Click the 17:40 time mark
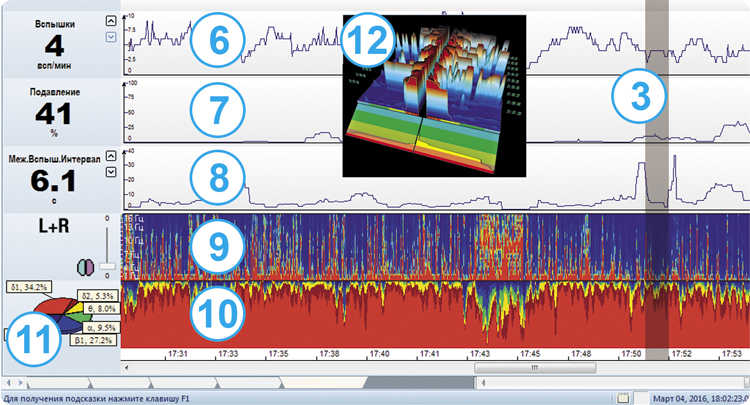The width and height of the screenshot is (750, 405). click(x=379, y=354)
